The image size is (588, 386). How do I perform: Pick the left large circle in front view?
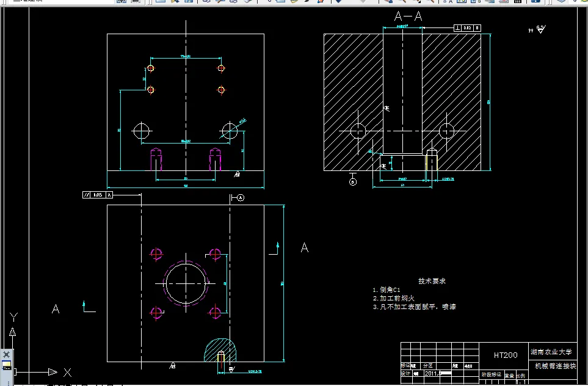point(142,131)
